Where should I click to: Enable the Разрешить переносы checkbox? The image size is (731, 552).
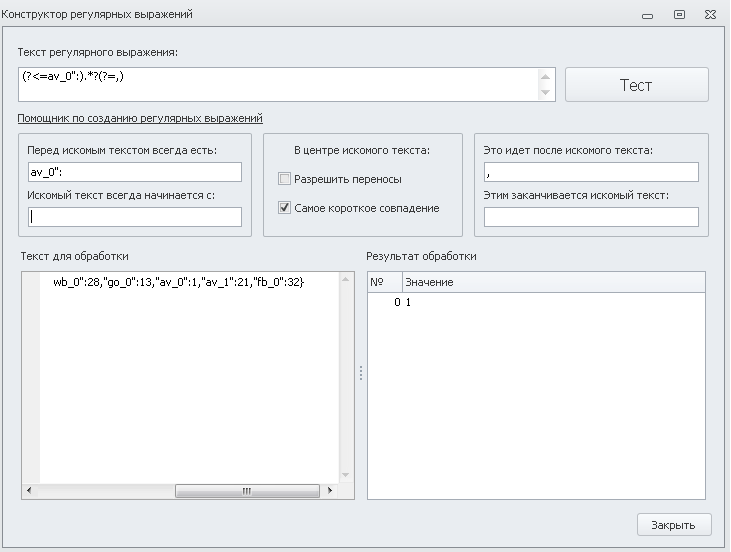(284, 179)
